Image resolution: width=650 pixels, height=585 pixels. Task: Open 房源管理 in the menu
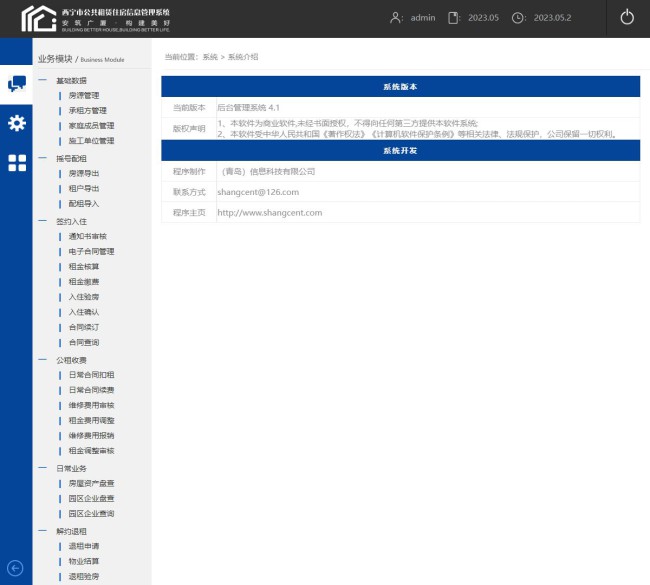pos(83,95)
